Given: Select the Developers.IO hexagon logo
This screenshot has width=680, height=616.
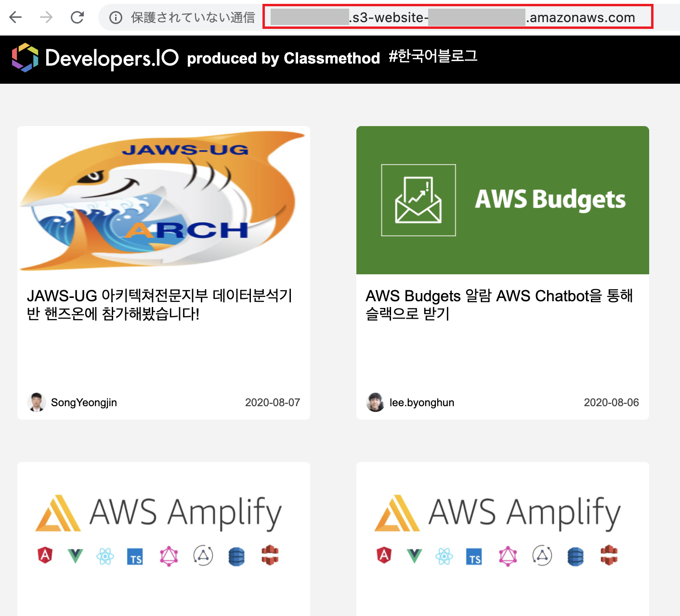Looking at the screenshot, I should [x=26, y=58].
